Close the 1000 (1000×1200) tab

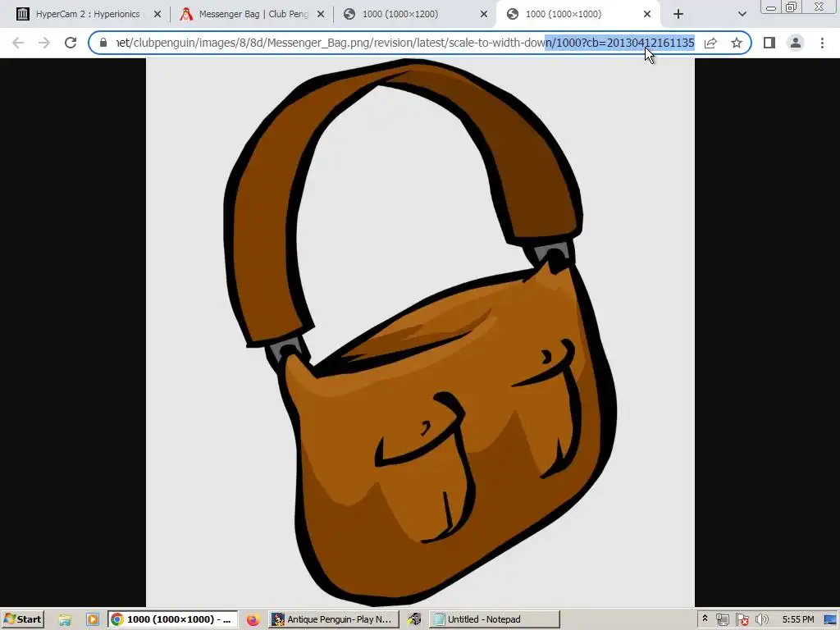point(484,15)
